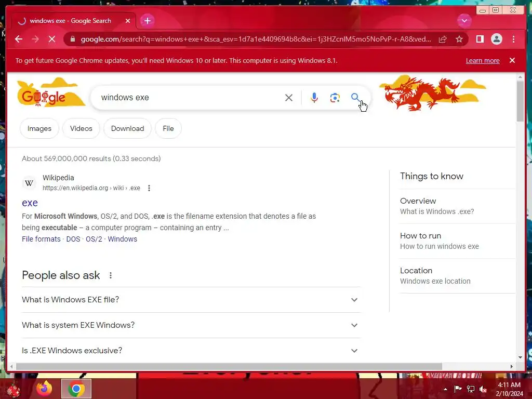Click the scroll-right arrow at the bottom
This screenshot has height=399, width=532.
coord(512,366)
